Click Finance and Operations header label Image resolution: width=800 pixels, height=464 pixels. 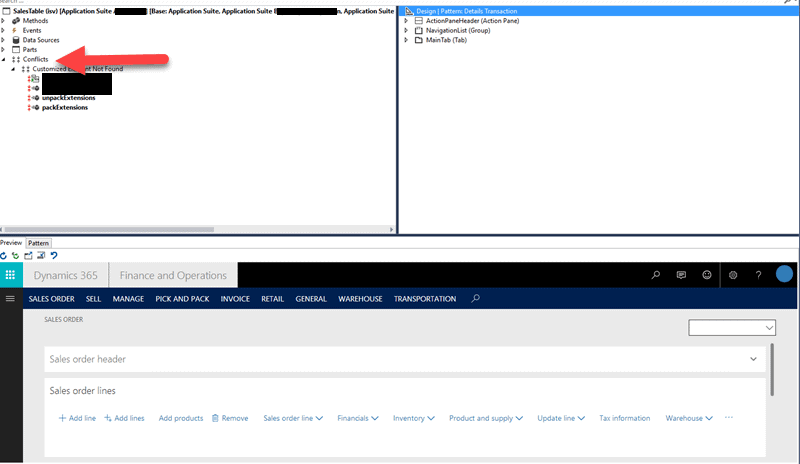click(x=173, y=276)
